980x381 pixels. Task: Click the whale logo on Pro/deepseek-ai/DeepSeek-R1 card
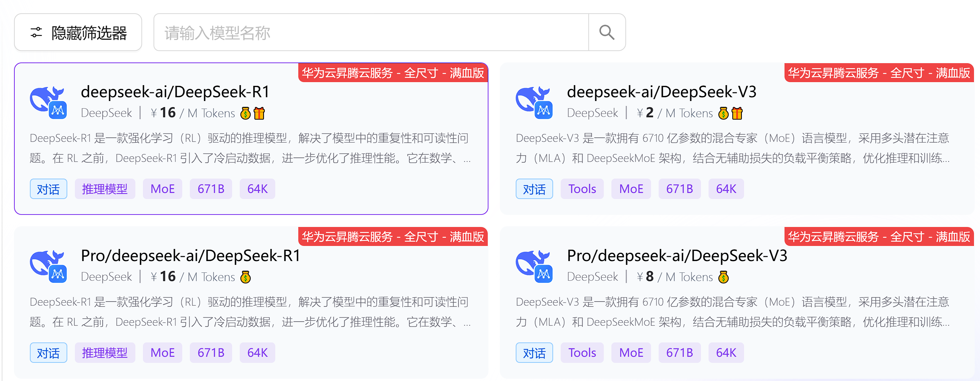[x=48, y=266]
